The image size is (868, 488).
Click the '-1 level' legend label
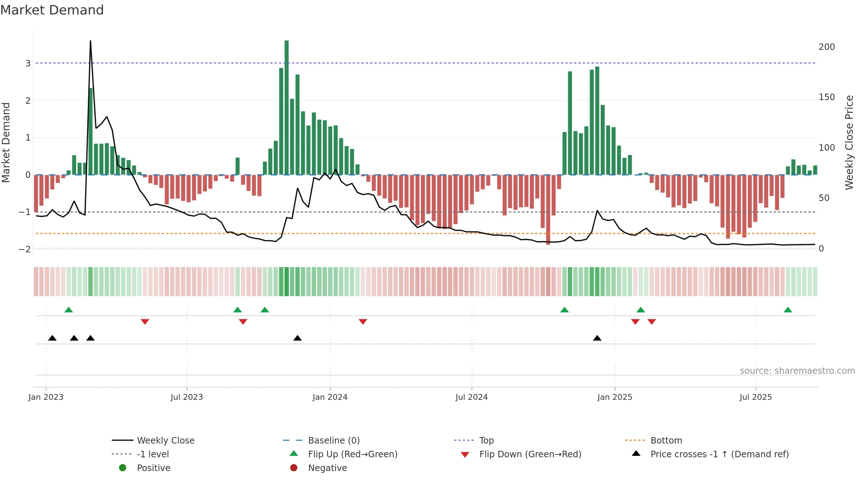tap(153, 454)
